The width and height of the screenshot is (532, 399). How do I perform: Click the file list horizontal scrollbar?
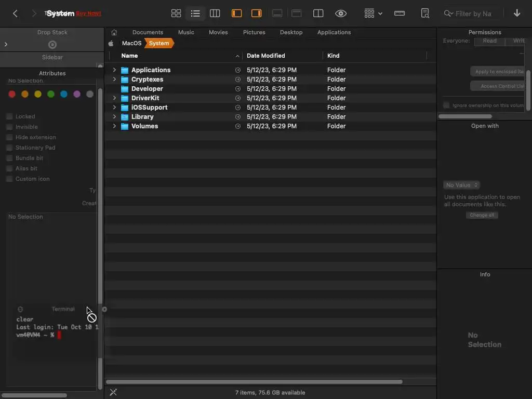pyautogui.click(x=254, y=382)
